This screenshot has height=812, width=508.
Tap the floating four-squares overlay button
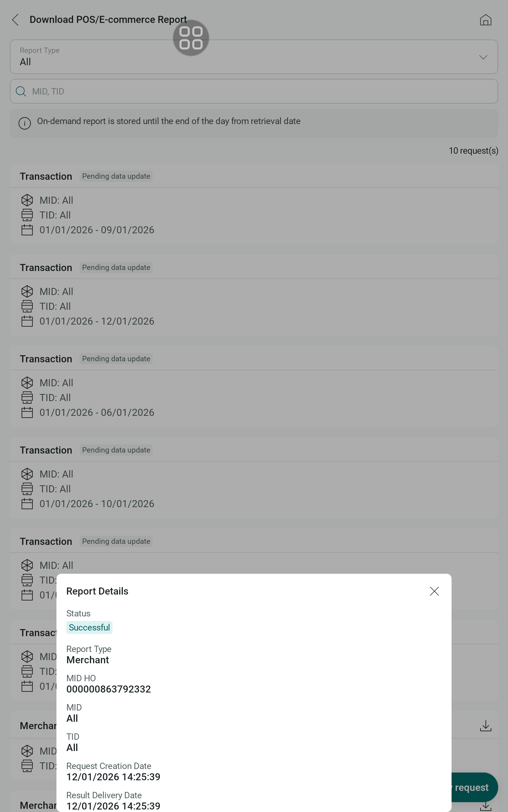point(191,38)
